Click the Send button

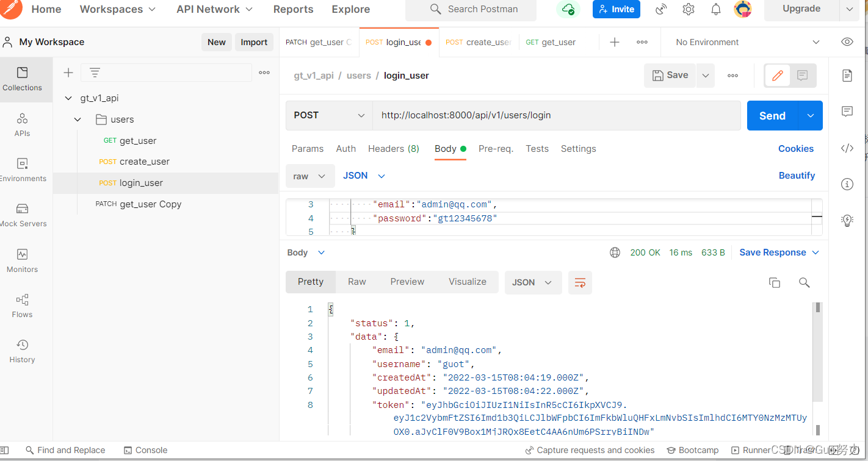(773, 116)
